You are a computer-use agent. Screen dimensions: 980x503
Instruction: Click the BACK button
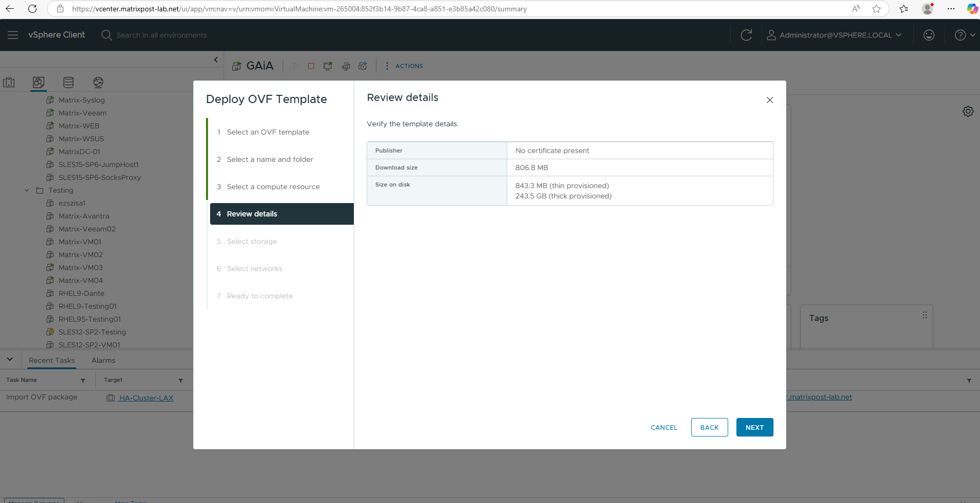click(x=709, y=427)
